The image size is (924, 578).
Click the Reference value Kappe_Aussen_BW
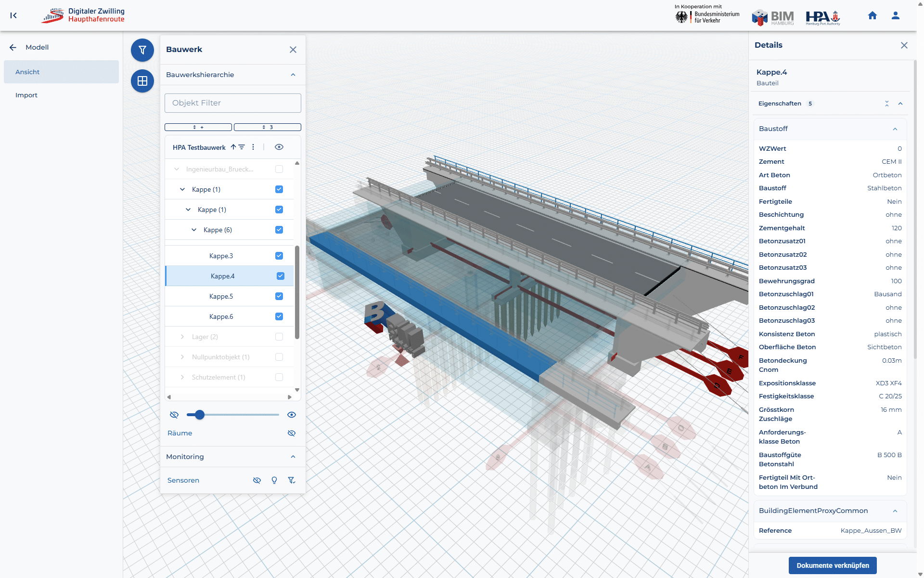coord(871,531)
